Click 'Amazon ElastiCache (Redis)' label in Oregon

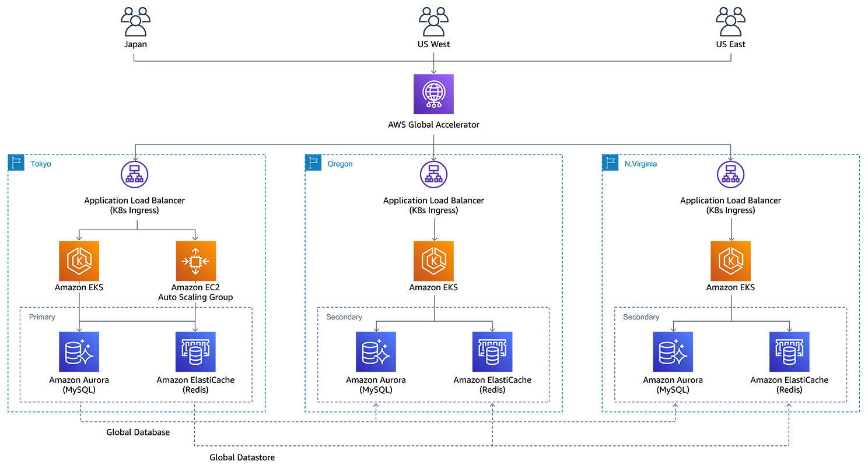click(x=492, y=385)
